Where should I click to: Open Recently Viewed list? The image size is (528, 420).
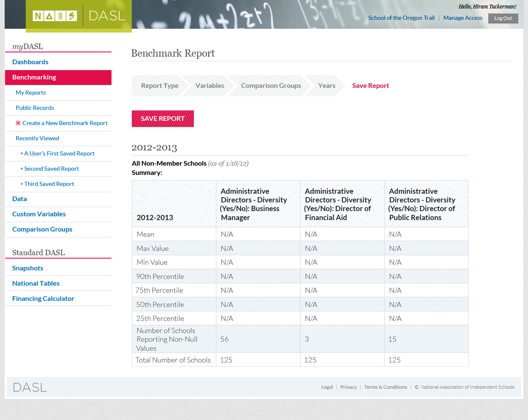click(37, 138)
